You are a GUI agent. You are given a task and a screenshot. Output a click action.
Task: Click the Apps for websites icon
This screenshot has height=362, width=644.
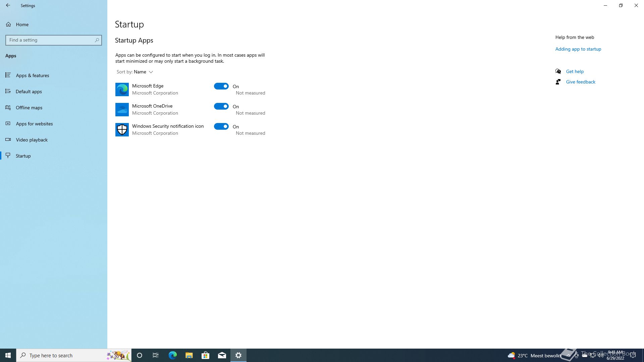point(8,123)
